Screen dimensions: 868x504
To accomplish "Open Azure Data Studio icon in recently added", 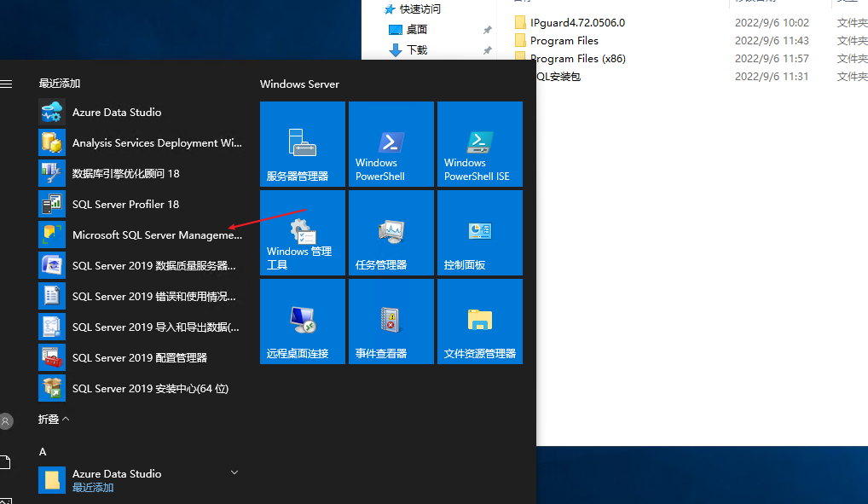I will (52, 112).
